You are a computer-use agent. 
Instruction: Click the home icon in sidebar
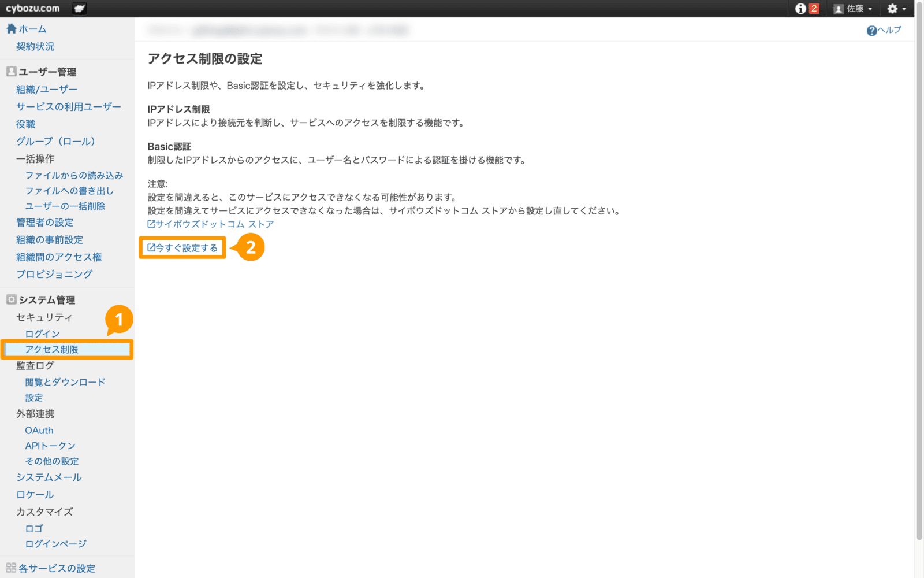12,28
